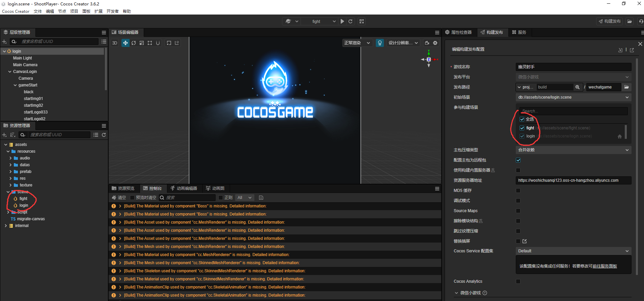Open the preview scene dropdown showing fight
This screenshot has height=301, width=644.
click(319, 21)
